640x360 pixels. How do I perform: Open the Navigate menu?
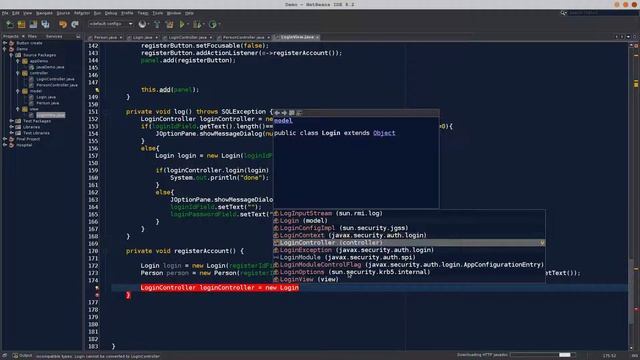point(44,13)
